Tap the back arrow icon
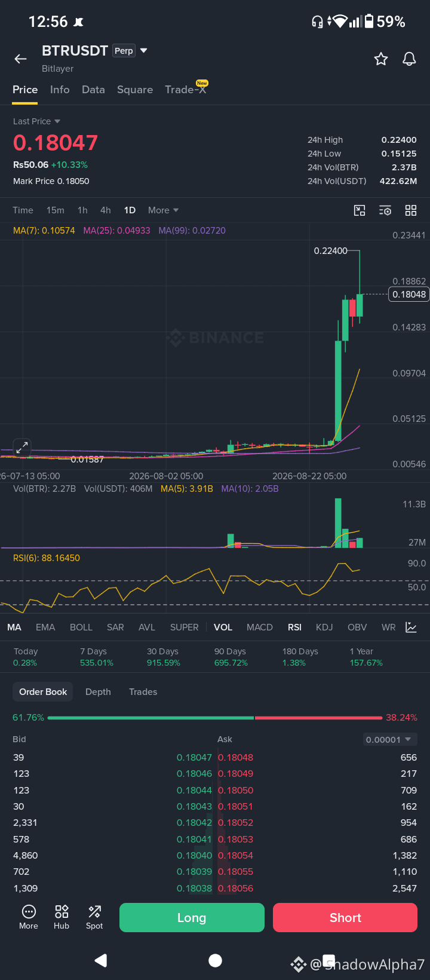Image resolution: width=430 pixels, height=980 pixels. coord(21,59)
